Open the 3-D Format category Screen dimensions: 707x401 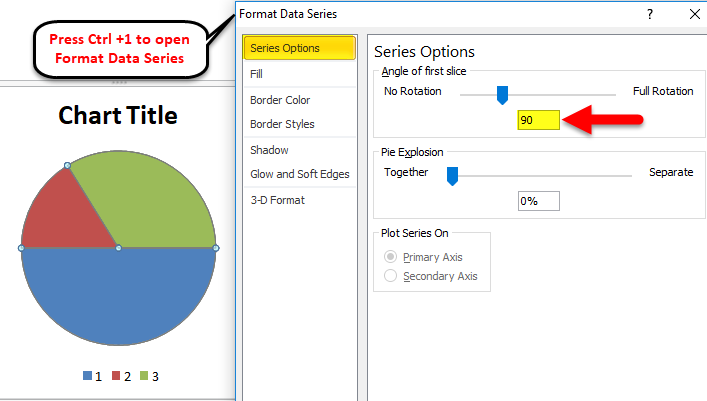point(277,200)
